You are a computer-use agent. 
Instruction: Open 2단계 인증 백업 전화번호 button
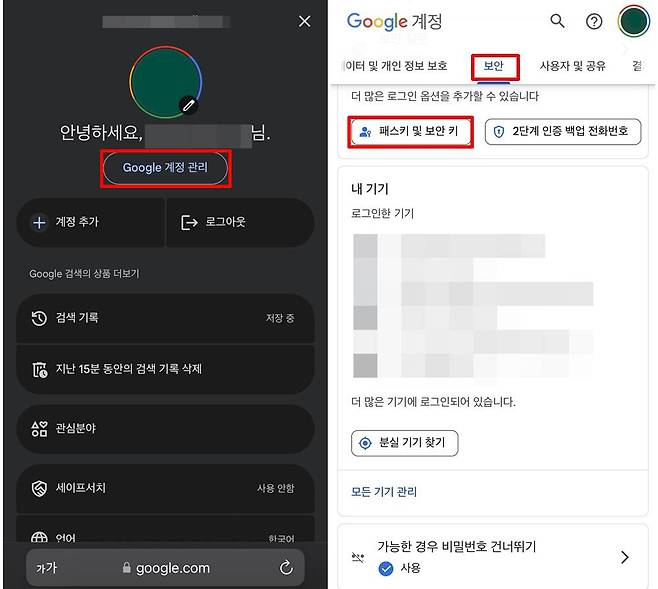point(563,132)
